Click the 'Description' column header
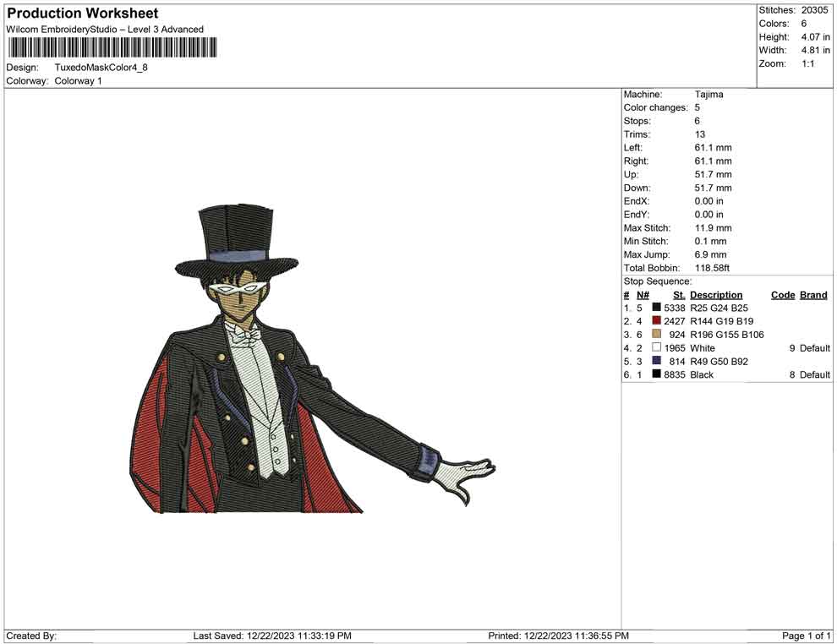Screen dimensions: 837x644 point(716,294)
